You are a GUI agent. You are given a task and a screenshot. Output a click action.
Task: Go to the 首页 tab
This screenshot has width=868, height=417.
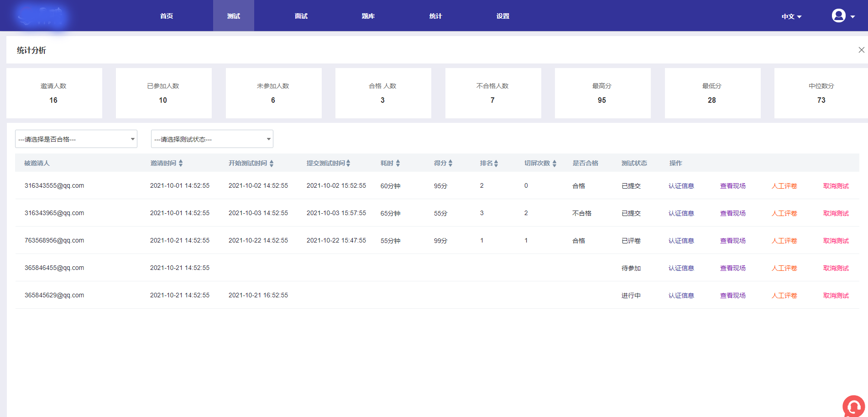pyautogui.click(x=167, y=16)
